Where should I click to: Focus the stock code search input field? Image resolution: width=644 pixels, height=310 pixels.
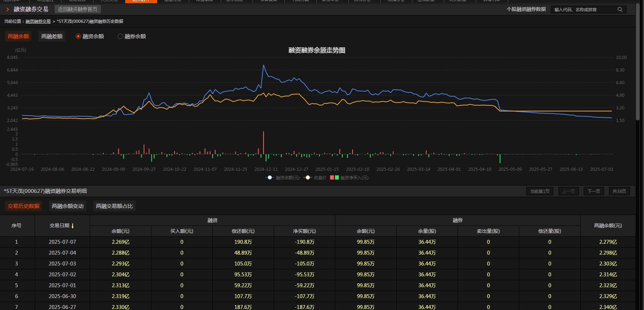pyautogui.click(x=584, y=9)
